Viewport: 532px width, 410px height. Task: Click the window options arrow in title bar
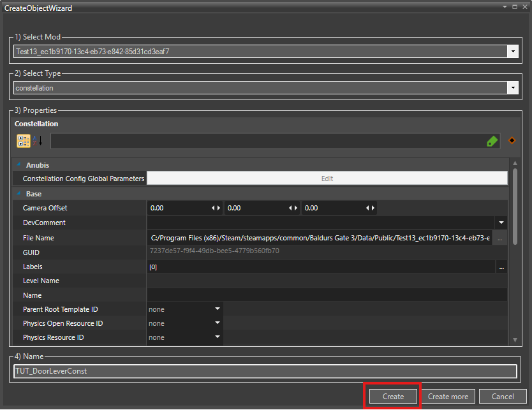505,7
